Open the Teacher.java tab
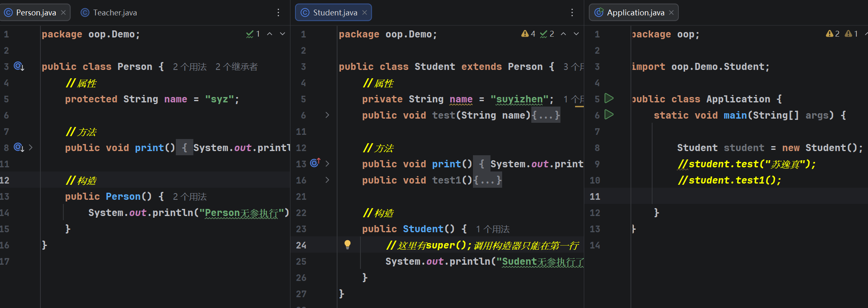This screenshot has width=868, height=308. pos(109,12)
